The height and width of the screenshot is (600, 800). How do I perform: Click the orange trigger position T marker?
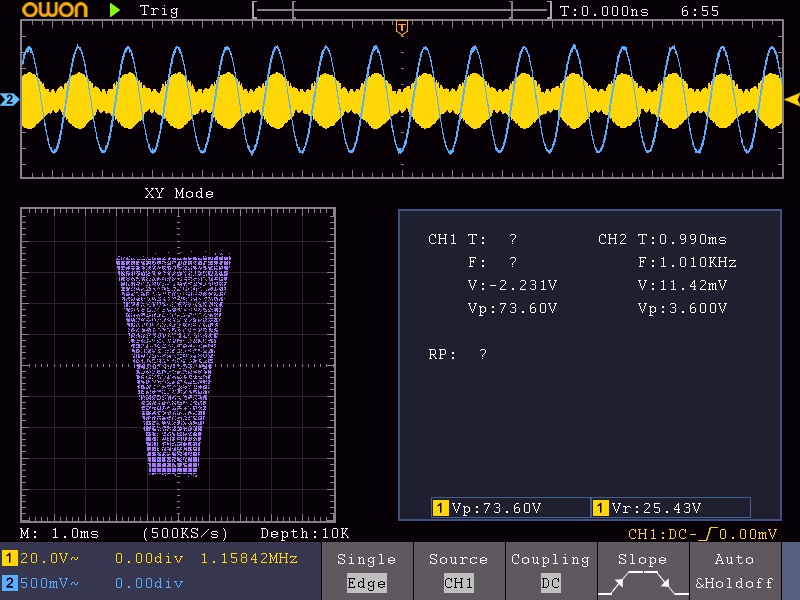coord(402,28)
